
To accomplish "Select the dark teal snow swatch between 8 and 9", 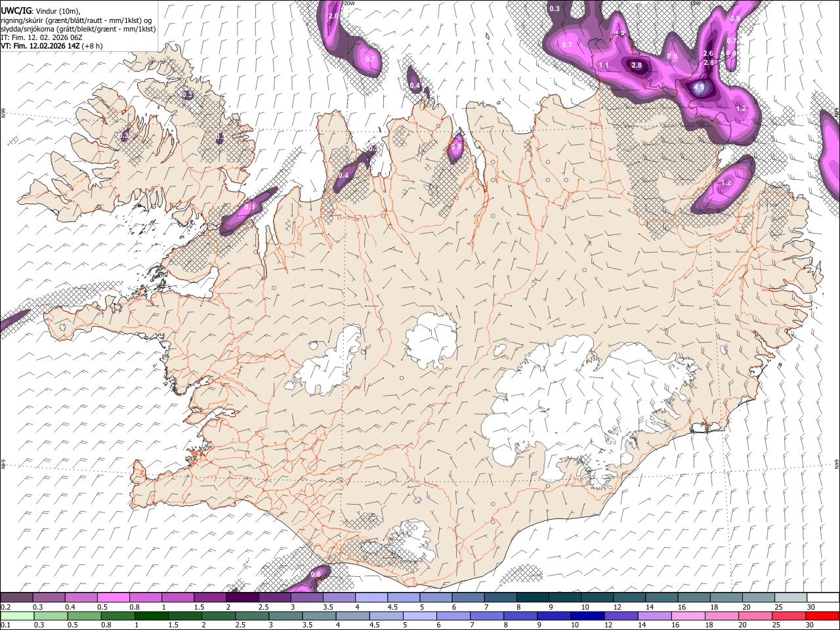I will (533, 598).
